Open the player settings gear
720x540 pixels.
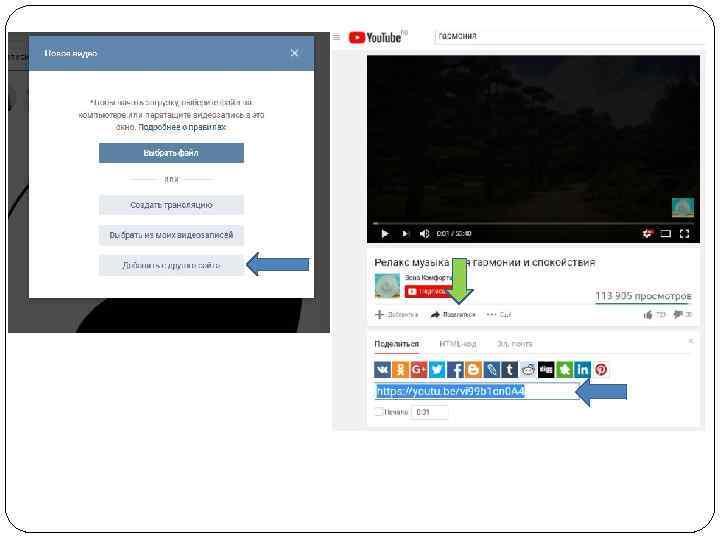click(x=647, y=234)
